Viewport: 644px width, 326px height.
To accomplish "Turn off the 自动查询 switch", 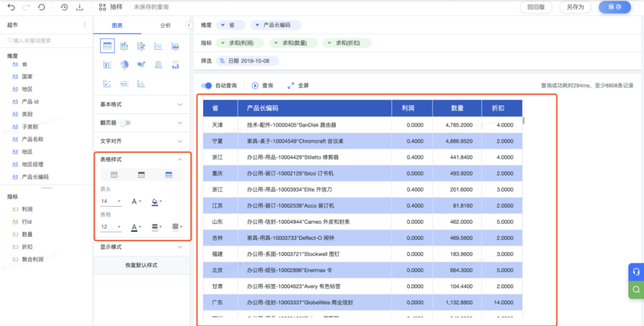I will pyautogui.click(x=206, y=85).
